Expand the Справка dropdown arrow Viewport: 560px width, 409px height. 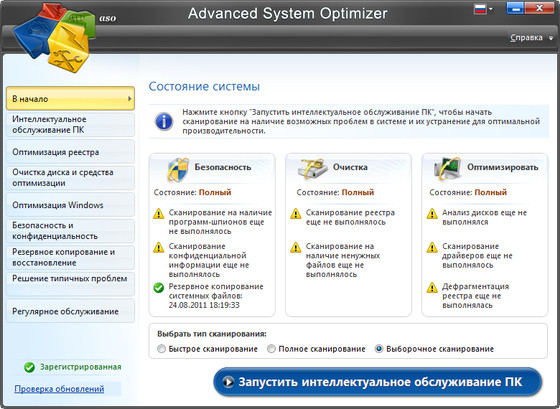click(x=551, y=38)
